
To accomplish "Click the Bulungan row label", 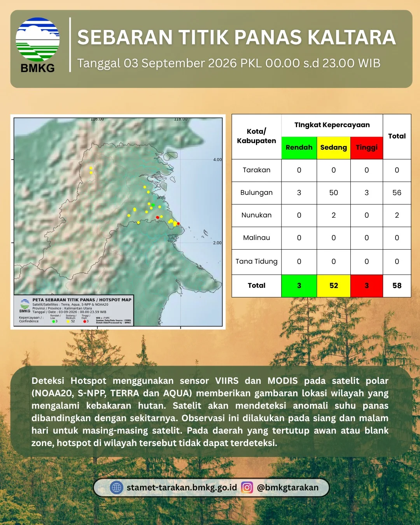I will click(256, 192).
